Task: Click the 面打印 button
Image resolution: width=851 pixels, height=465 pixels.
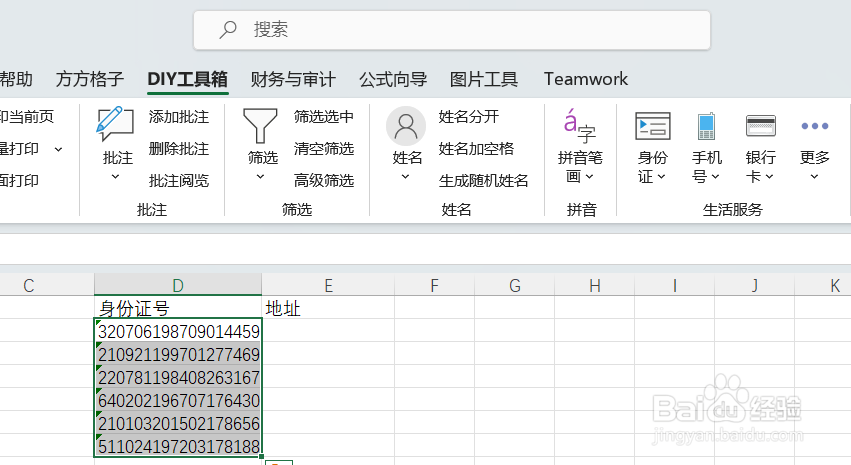Action: click(x=20, y=181)
